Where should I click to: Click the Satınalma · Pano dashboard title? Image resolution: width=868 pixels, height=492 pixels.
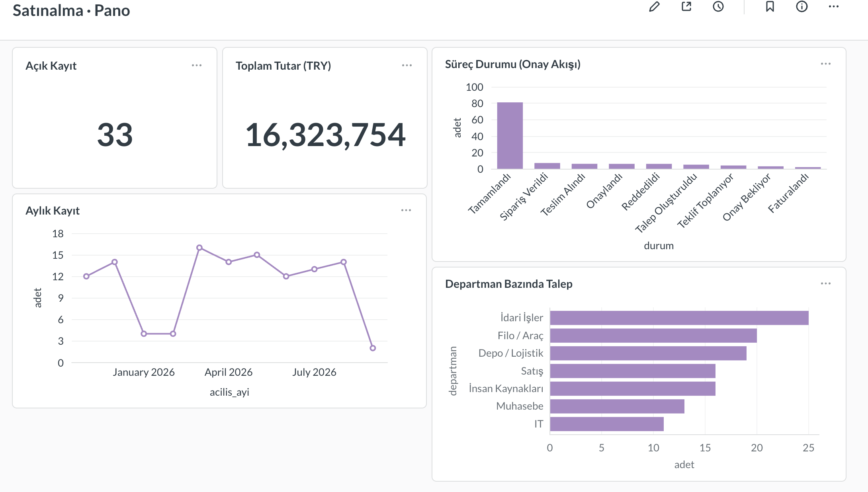pos(71,10)
